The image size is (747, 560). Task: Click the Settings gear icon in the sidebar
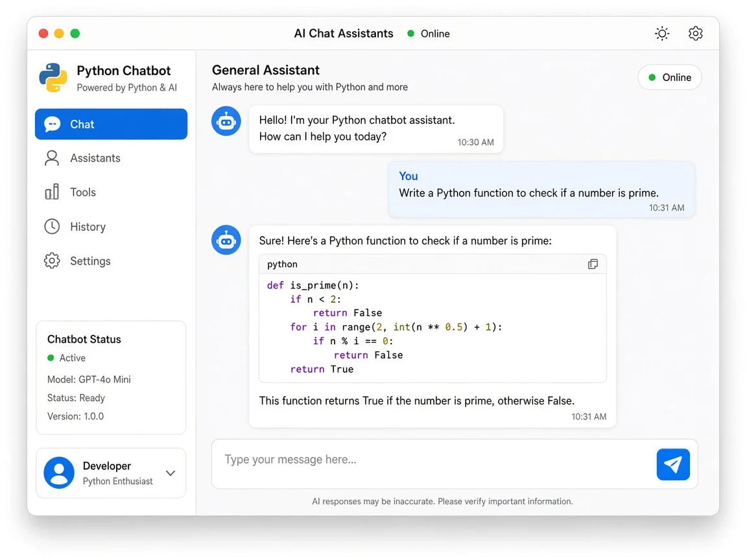52,261
